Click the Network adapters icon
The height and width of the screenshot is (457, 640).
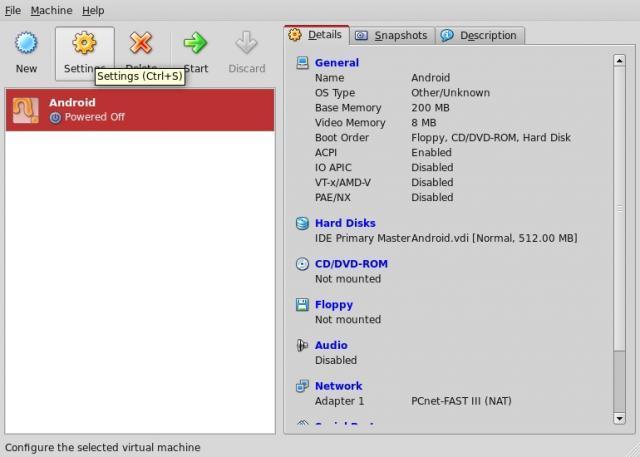click(302, 386)
